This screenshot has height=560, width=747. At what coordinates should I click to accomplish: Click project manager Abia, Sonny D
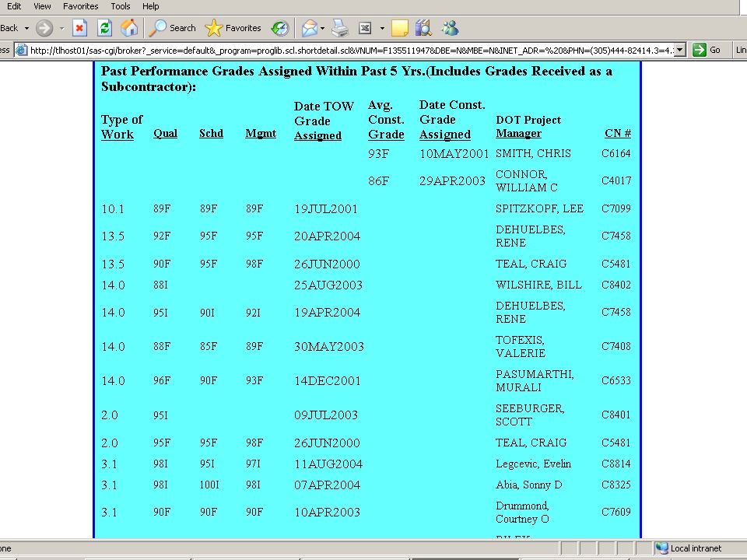[x=529, y=485]
